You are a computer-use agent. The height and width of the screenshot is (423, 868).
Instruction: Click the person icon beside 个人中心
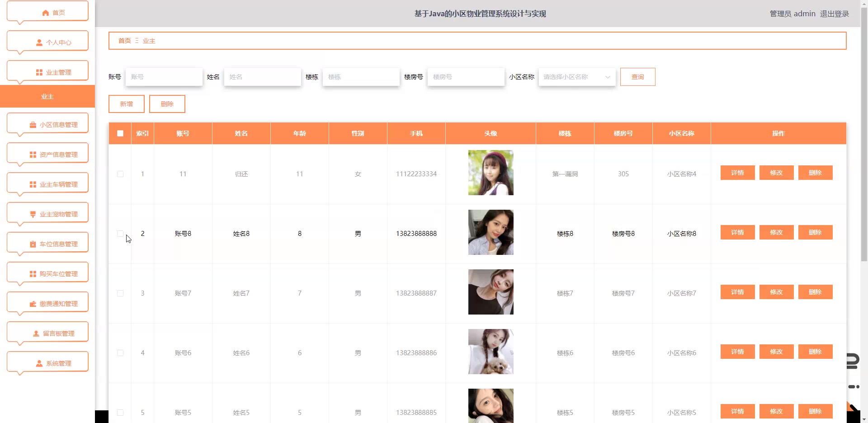(39, 42)
